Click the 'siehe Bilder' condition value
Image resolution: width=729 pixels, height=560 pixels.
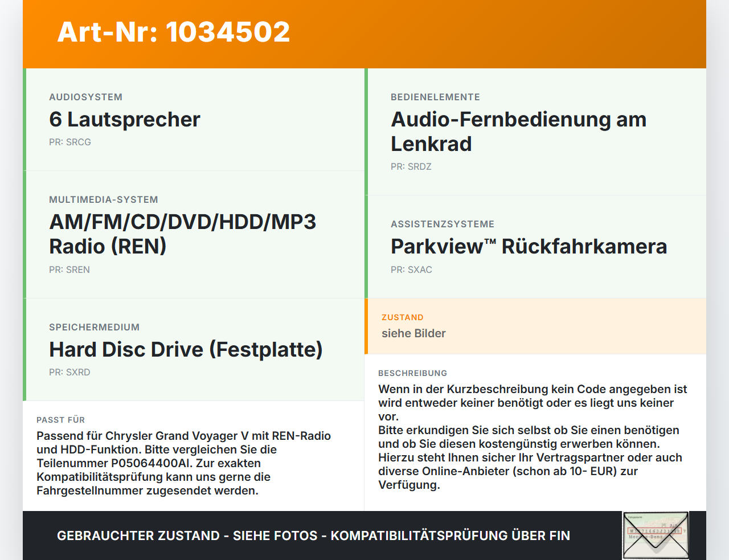coord(413,333)
